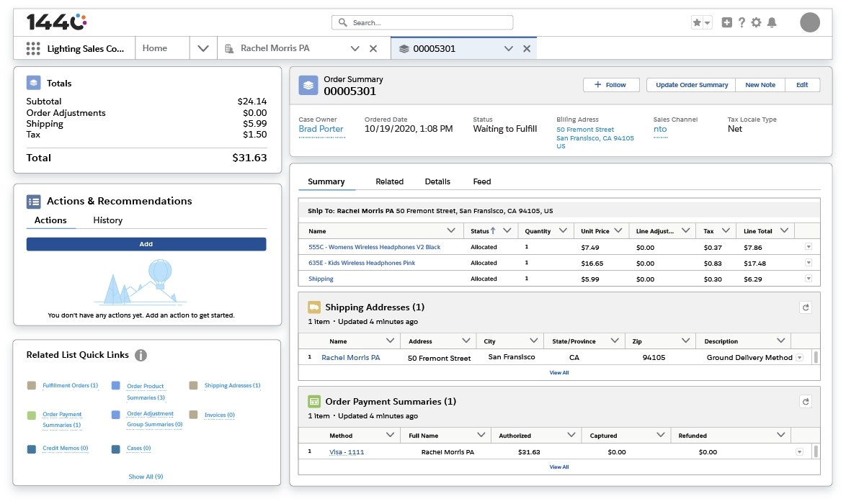
Task: Select the Actions tab
Action: 50,220
